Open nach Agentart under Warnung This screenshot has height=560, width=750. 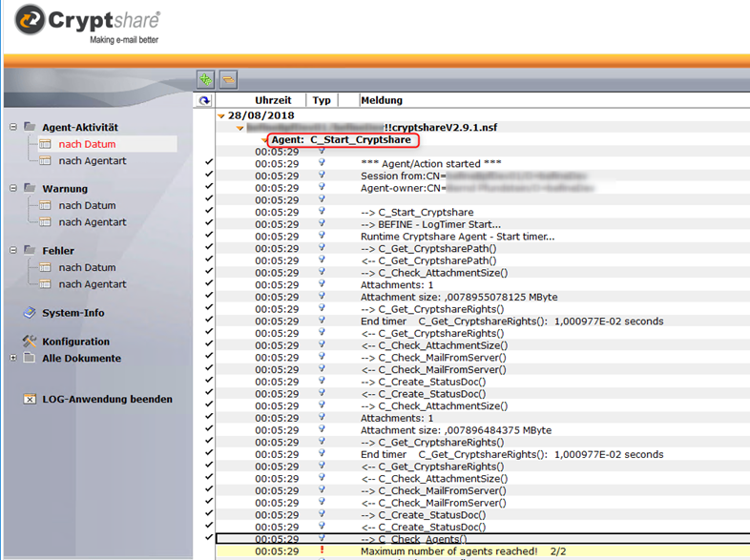[x=92, y=222]
